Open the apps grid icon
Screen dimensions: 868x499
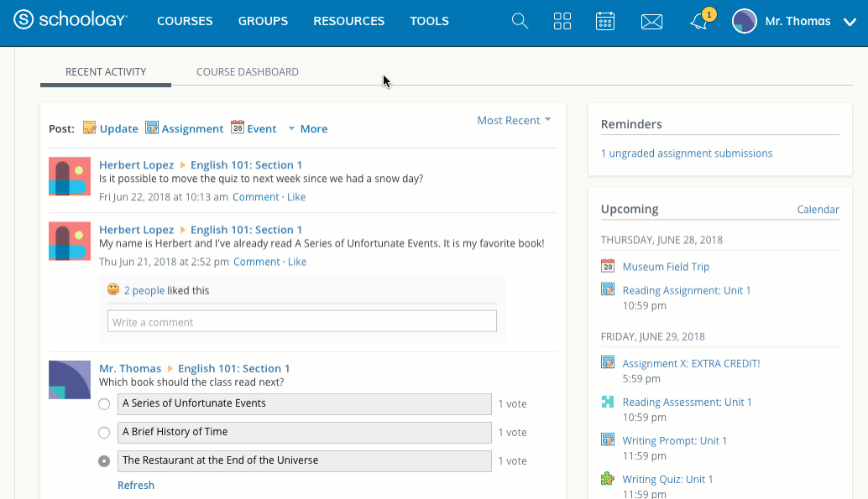point(562,22)
